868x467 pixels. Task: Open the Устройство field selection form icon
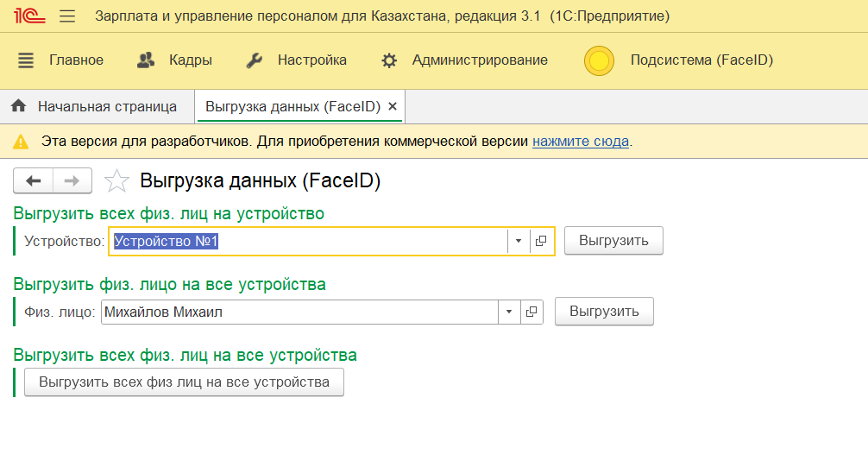click(541, 242)
